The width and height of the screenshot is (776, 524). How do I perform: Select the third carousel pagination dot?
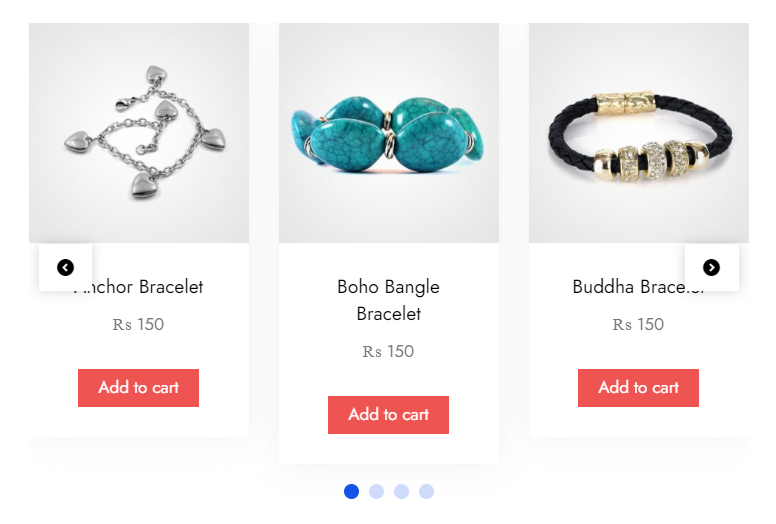click(401, 491)
